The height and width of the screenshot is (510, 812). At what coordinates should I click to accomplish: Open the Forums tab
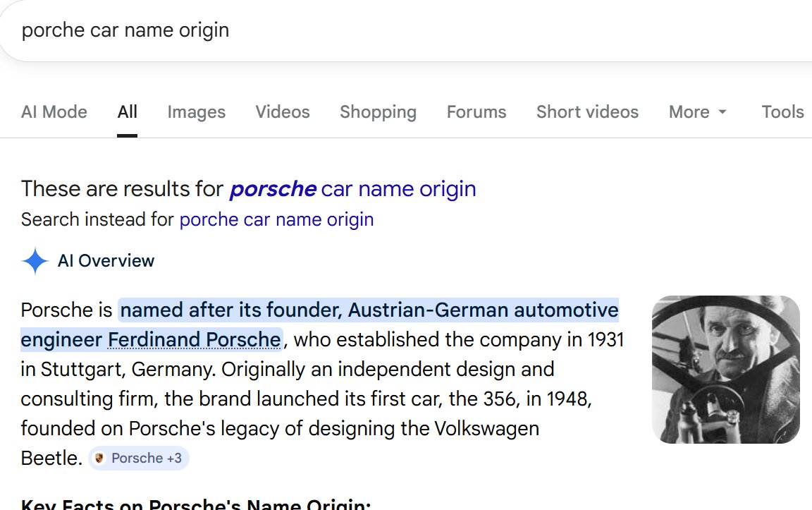coord(476,112)
